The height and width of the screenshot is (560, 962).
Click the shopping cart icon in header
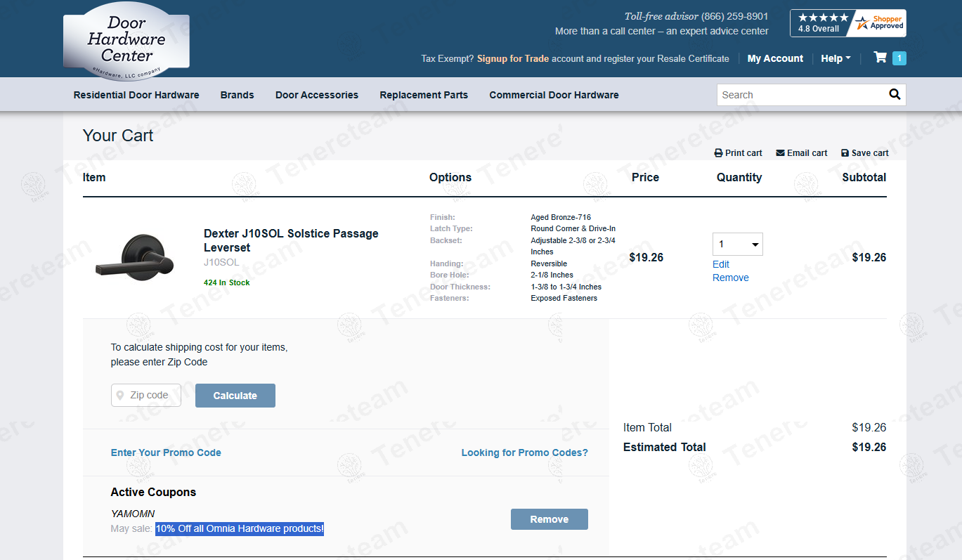click(880, 58)
